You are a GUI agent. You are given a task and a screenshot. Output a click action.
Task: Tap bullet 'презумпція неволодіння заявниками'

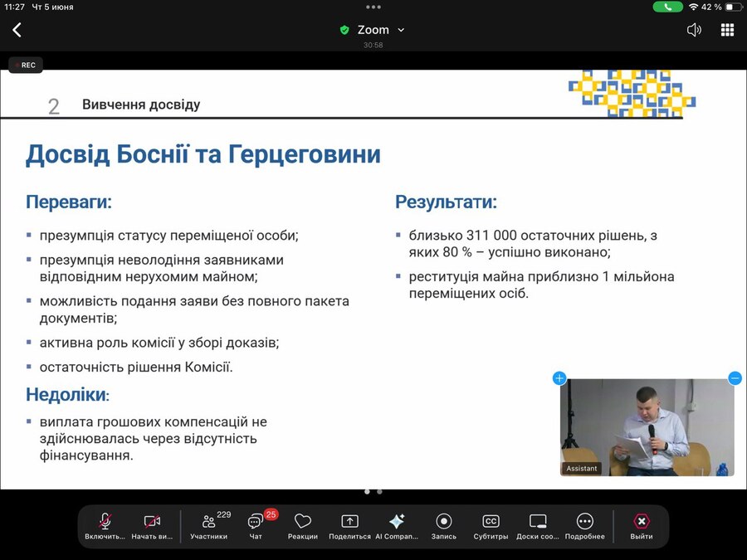tap(162, 268)
